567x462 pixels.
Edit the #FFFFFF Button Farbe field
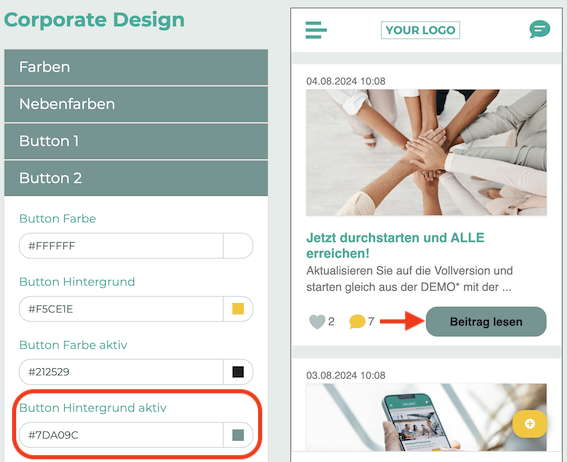pos(121,246)
